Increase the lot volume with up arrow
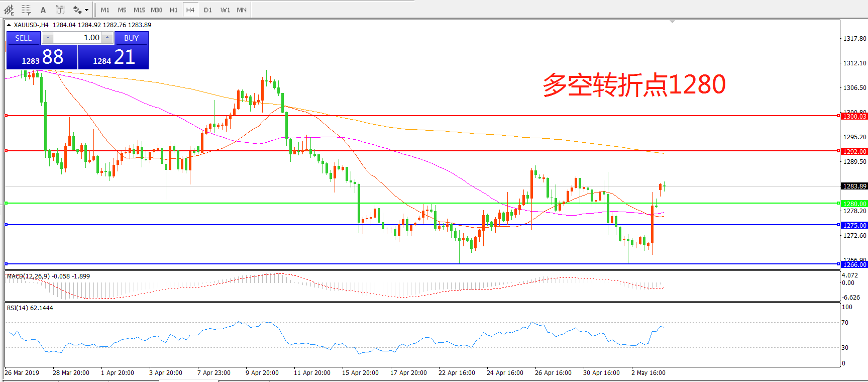The width and height of the screenshot is (868, 382). (x=107, y=38)
